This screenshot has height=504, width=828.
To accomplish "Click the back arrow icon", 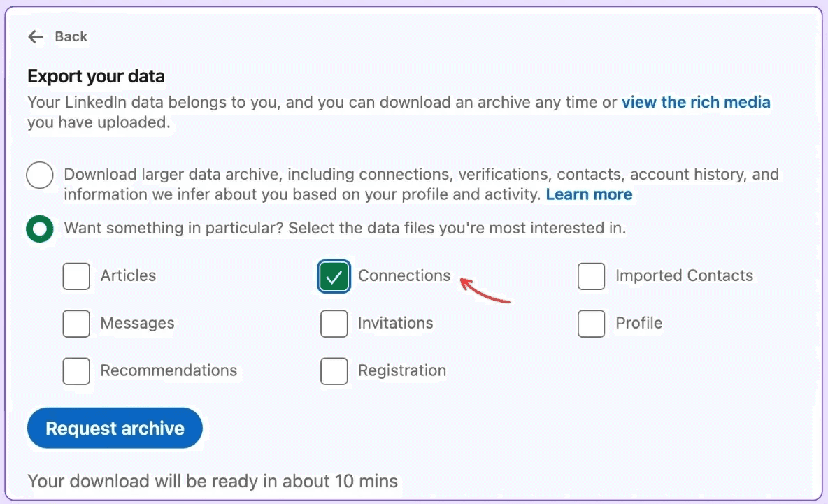I will [36, 36].
